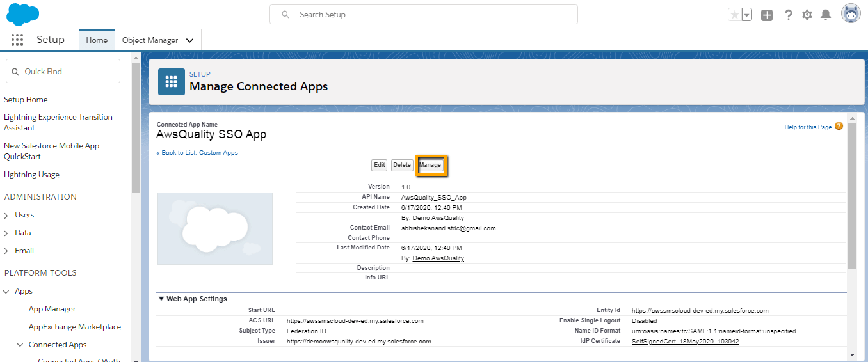Open the global actions plus icon
Screen dimensions: 868x362
(767, 15)
